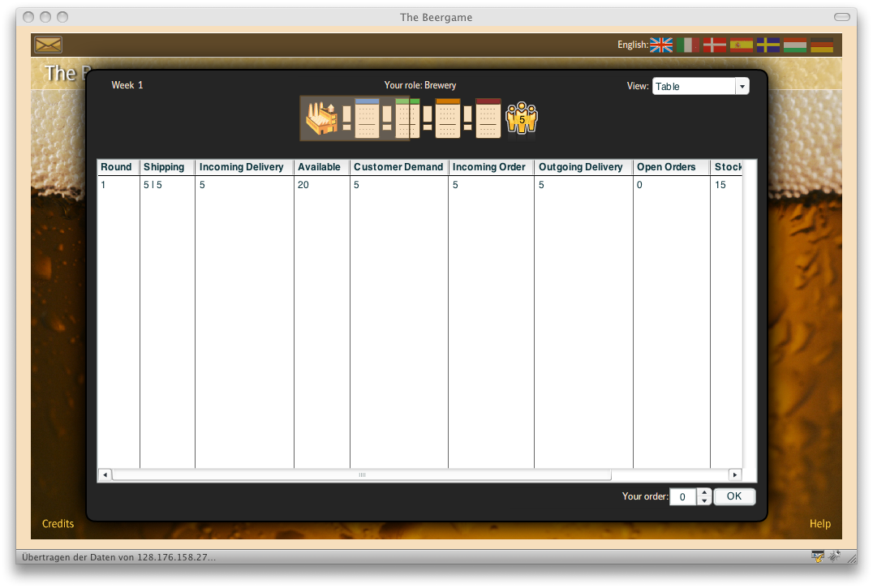Click the table scrollbar right arrow
Viewport: 873px width, 588px height.
point(735,474)
